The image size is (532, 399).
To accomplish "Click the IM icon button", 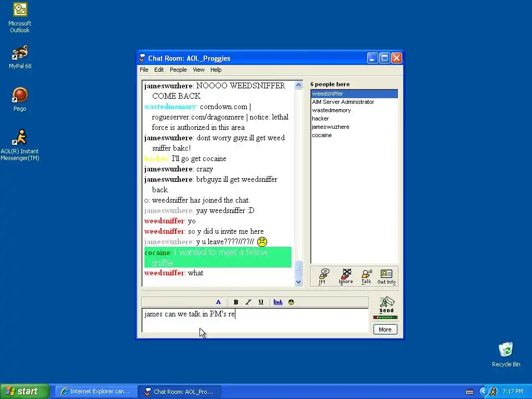I will (x=323, y=276).
